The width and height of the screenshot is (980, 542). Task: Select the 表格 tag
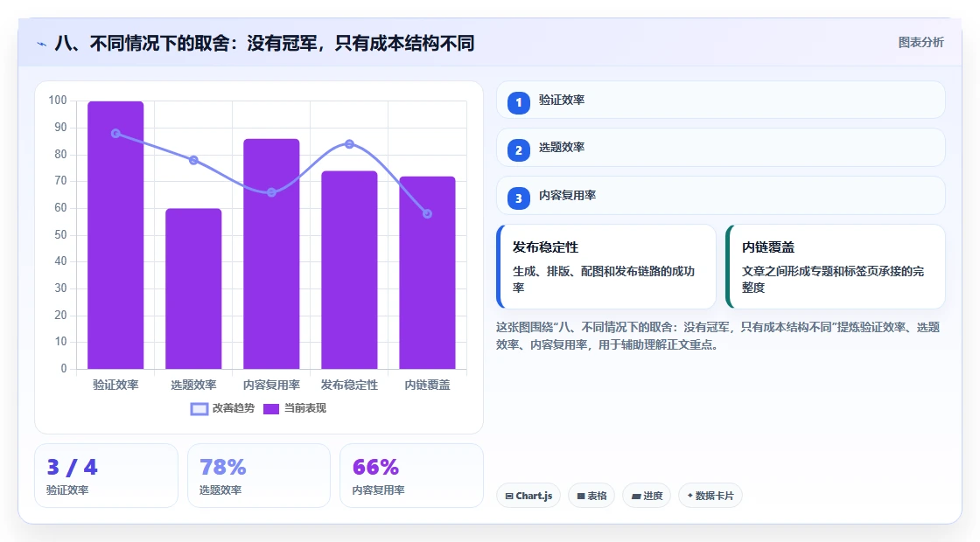[591, 496]
